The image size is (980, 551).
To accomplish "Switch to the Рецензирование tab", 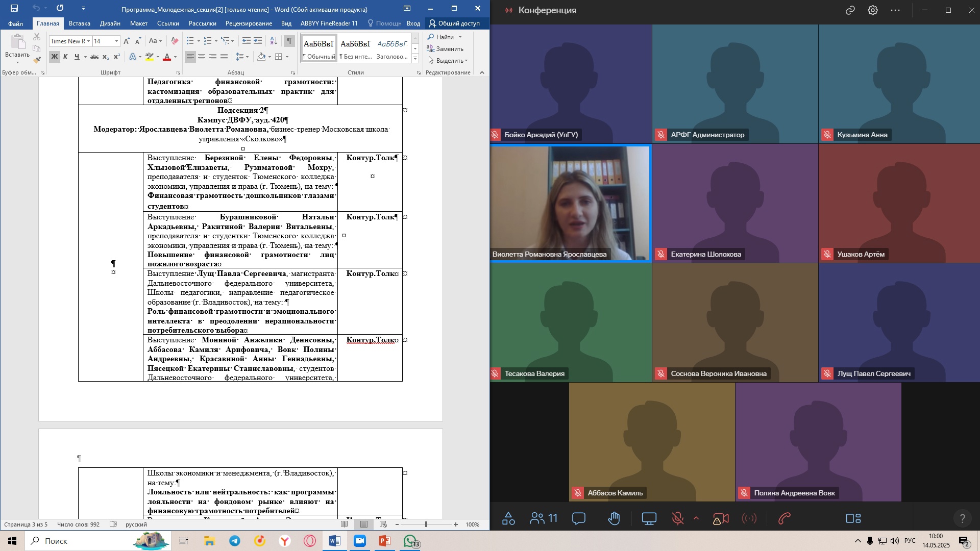I will pos(249,23).
